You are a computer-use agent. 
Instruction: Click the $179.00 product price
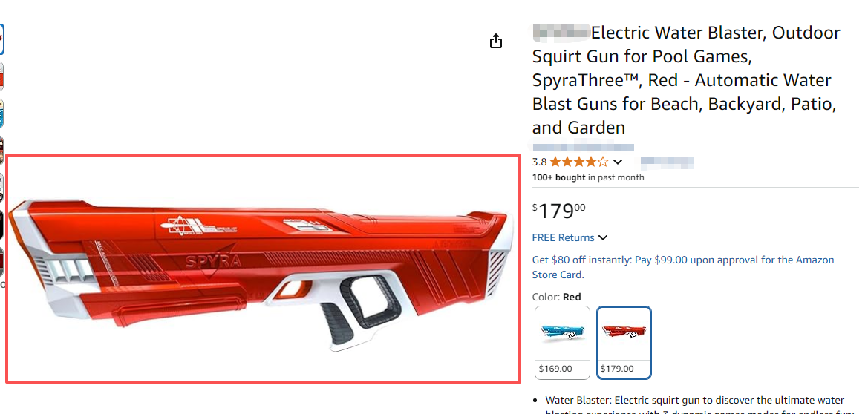tap(559, 211)
